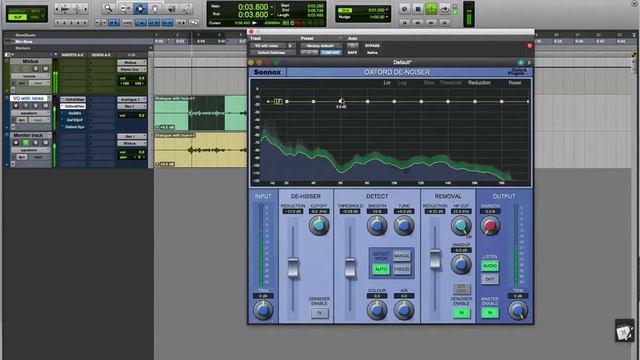Switch graph to Lin frequency scale
This screenshot has width=640, height=360.
(387, 83)
